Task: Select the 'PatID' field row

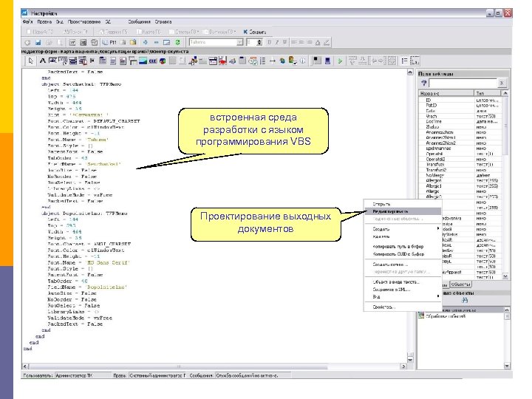Action: 460,106
